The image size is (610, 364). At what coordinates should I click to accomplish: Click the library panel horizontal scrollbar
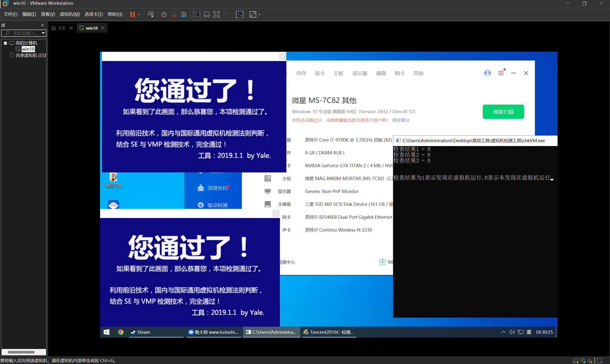point(24,352)
